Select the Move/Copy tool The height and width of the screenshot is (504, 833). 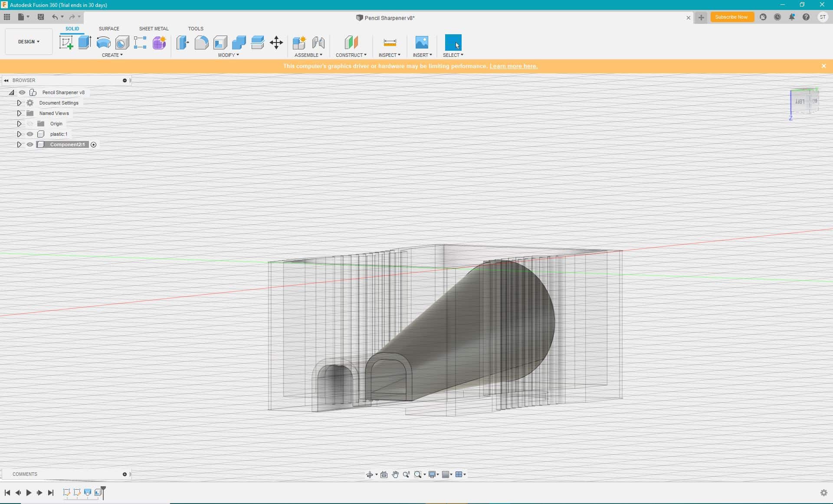pos(276,43)
